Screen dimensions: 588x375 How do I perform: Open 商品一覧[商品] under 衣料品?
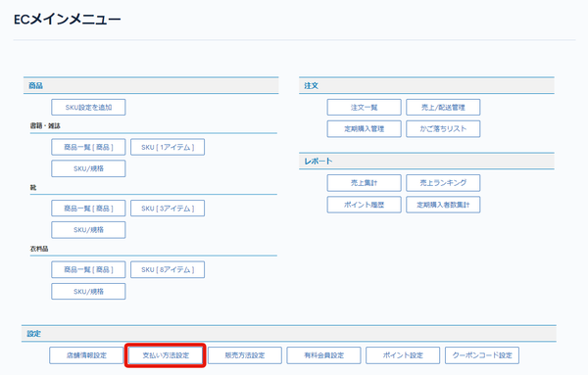click(x=88, y=269)
